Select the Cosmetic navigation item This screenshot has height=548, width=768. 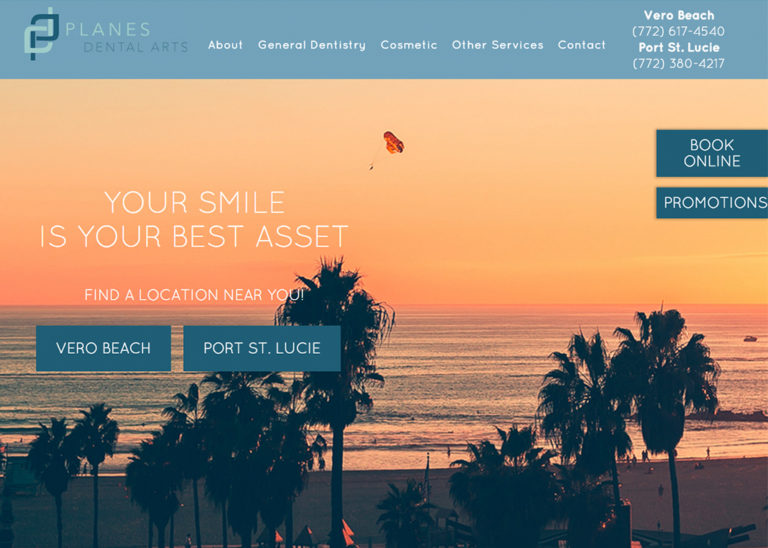pos(408,45)
